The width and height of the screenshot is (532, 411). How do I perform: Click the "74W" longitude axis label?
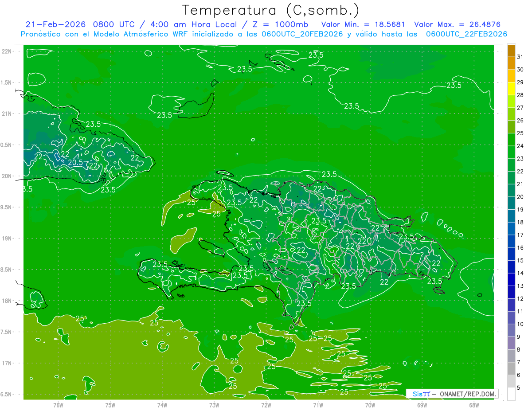coord(162,405)
